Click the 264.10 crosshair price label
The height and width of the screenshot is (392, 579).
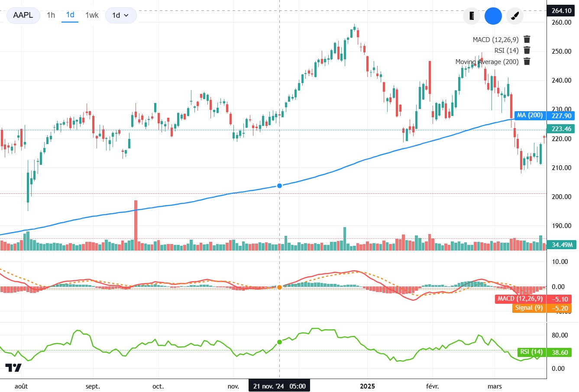click(561, 11)
